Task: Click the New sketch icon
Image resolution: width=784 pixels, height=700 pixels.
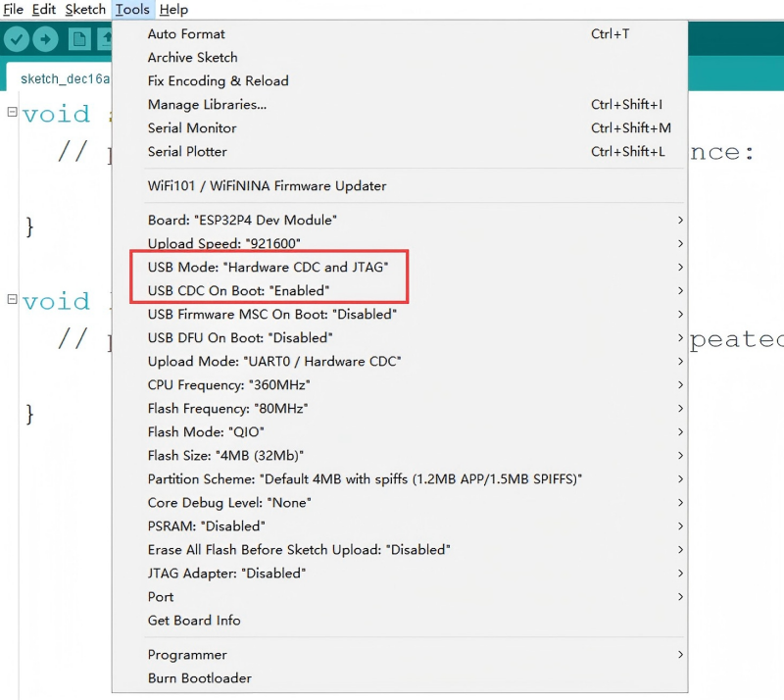Action: [79, 39]
